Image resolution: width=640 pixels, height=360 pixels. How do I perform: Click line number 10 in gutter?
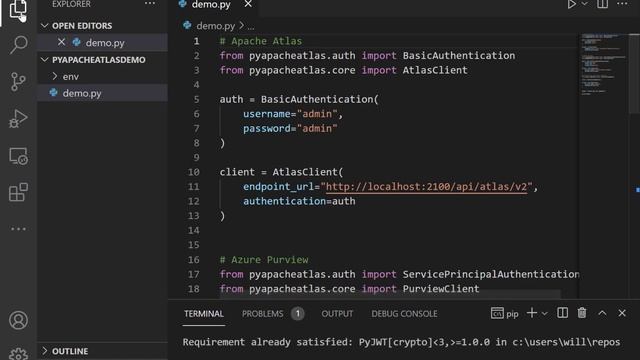click(x=193, y=172)
